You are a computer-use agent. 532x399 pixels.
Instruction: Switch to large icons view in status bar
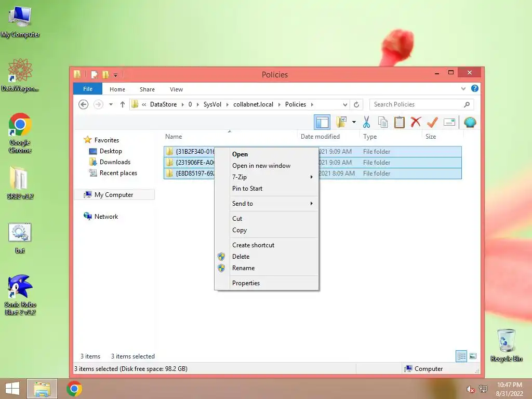(473, 356)
